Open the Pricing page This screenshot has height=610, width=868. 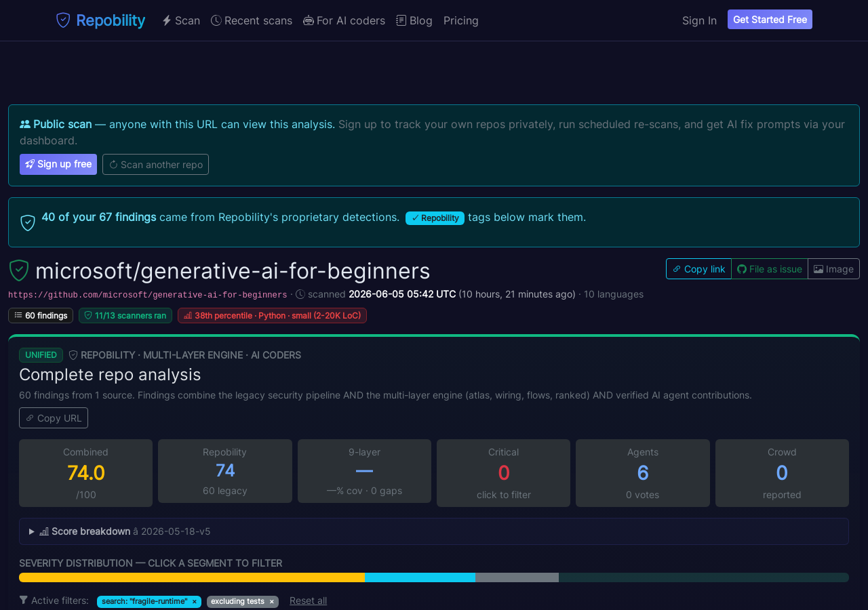461,20
